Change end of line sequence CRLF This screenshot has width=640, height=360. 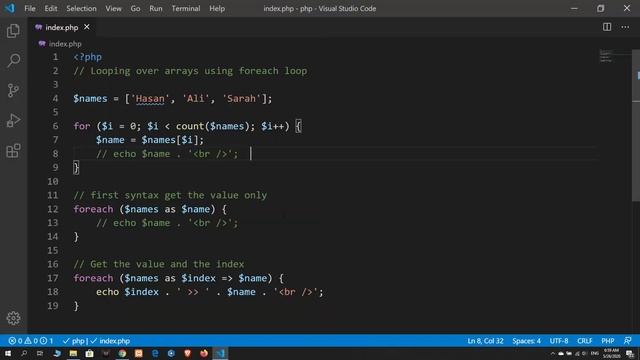584,341
